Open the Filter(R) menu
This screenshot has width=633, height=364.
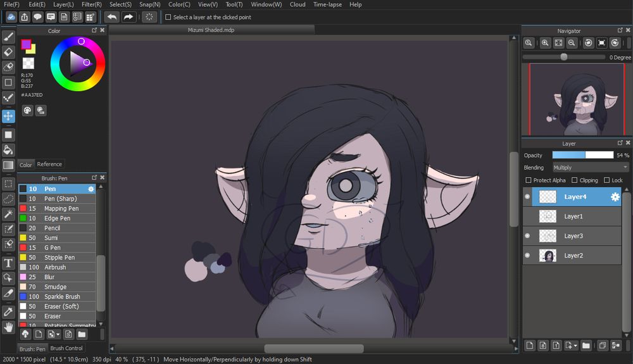click(x=91, y=4)
